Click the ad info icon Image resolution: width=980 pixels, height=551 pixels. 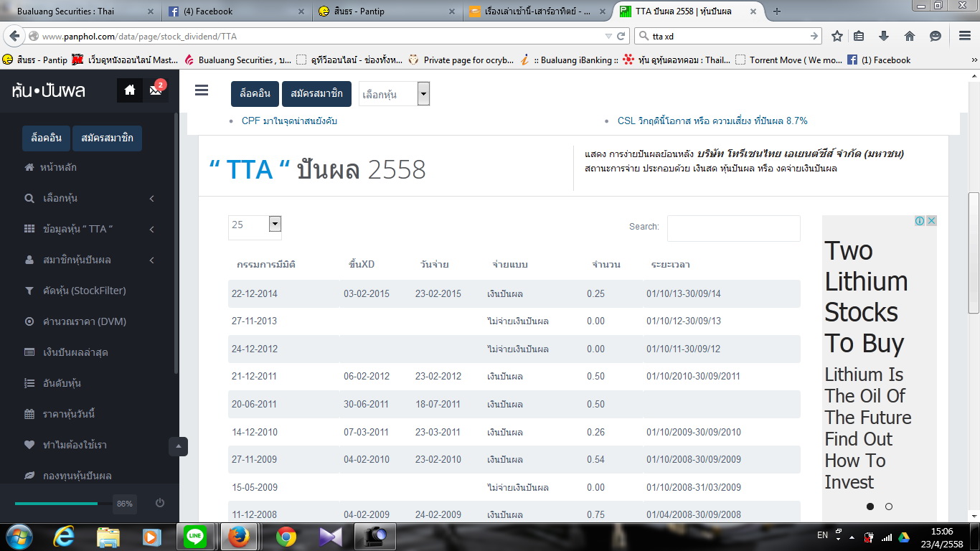(x=920, y=221)
